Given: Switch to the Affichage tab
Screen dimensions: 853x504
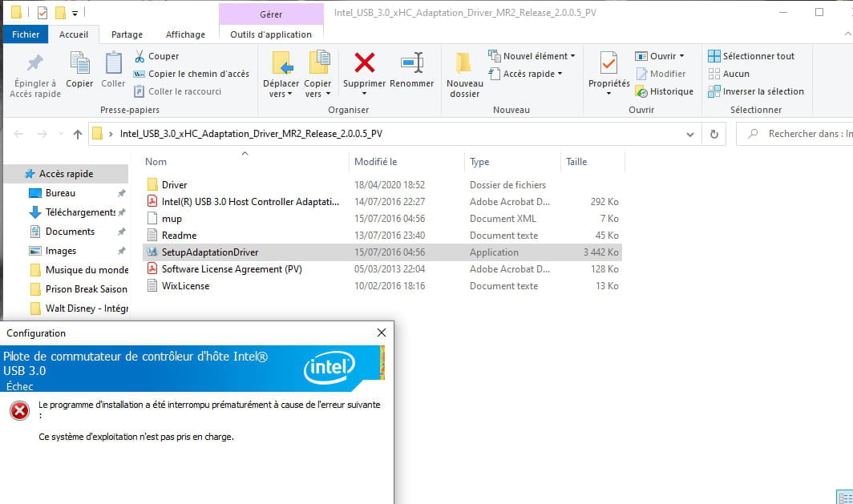Looking at the screenshot, I should tap(185, 34).
